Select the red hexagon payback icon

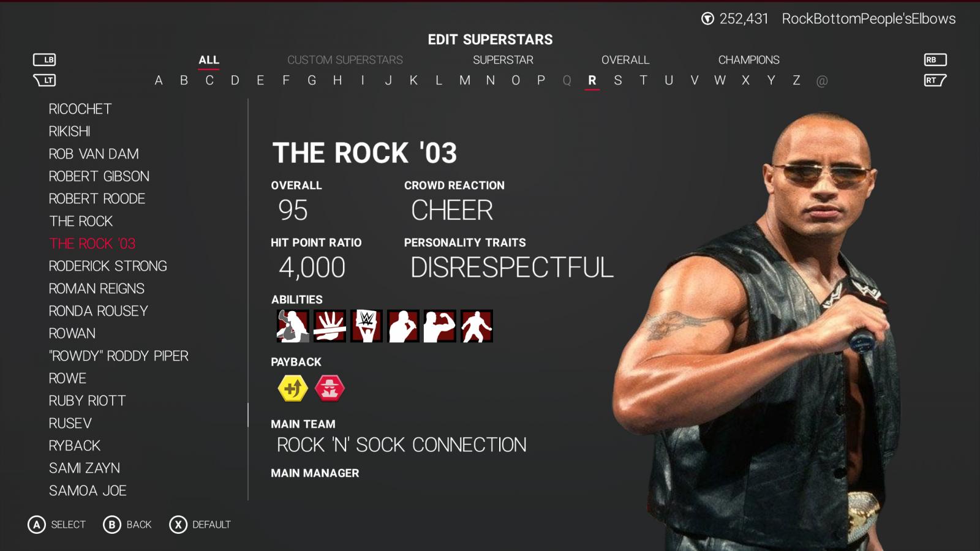(x=330, y=388)
